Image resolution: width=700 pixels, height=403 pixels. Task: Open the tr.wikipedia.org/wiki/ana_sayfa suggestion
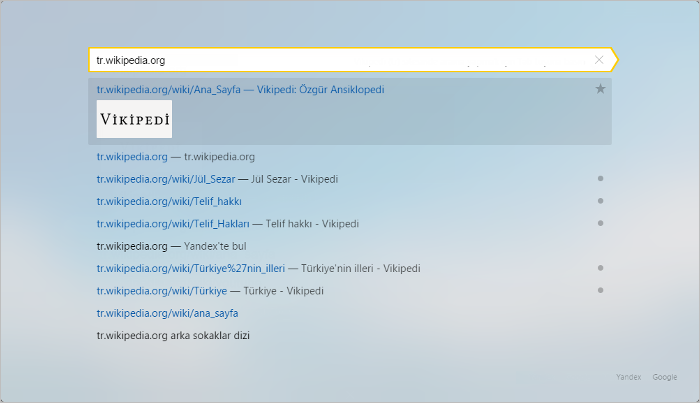coord(167,313)
